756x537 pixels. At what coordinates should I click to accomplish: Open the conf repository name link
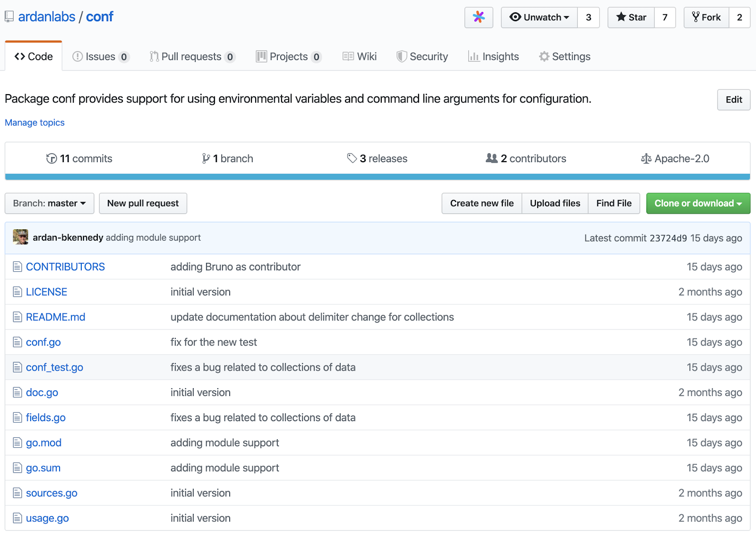coord(100,17)
